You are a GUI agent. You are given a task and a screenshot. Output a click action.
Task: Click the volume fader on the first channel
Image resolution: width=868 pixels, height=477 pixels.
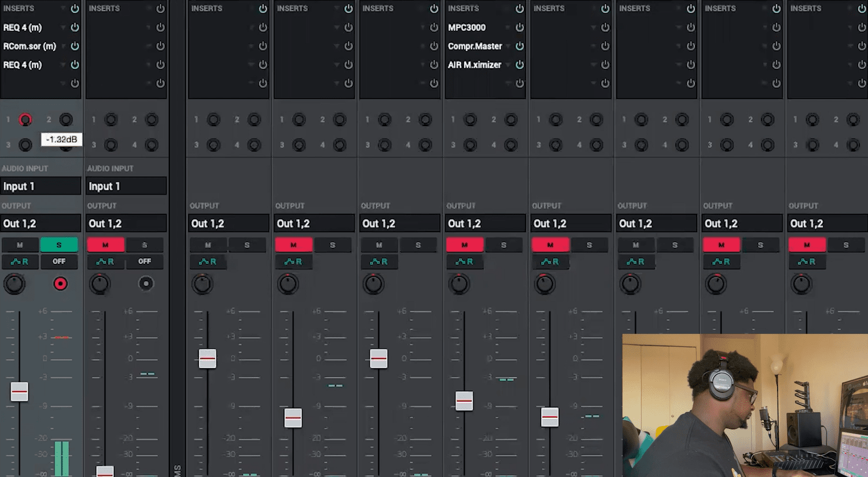tap(19, 391)
